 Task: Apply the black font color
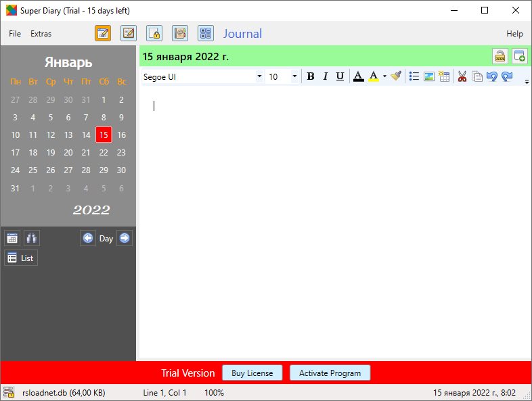tap(359, 76)
